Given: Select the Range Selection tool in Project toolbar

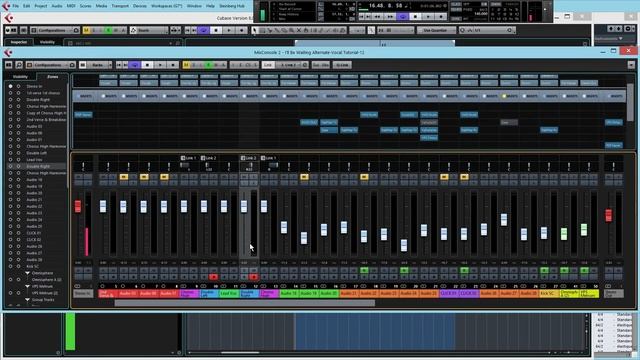Looking at the screenshot, I should tap(262, 30).
